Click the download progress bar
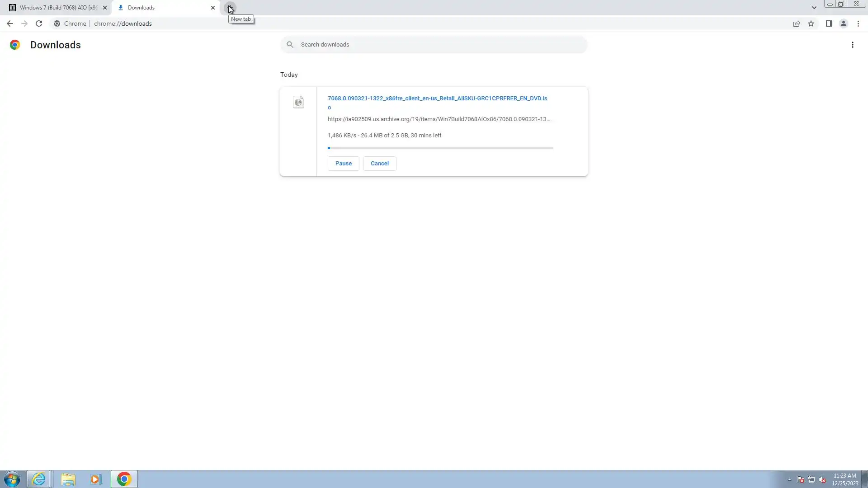Viewport: 868px width, 488px height. click(440, 148)
